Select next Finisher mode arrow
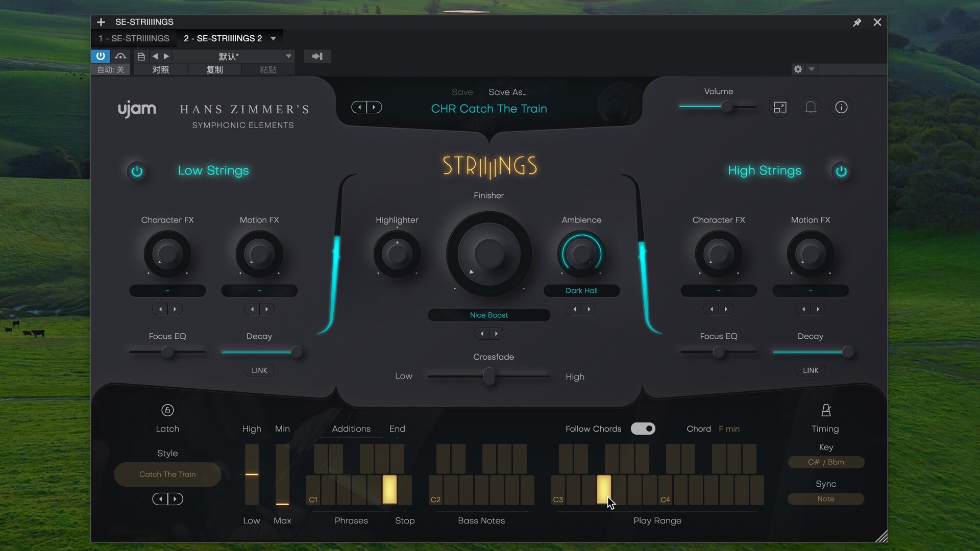The image size is (980, 551). tap(497, 334)
